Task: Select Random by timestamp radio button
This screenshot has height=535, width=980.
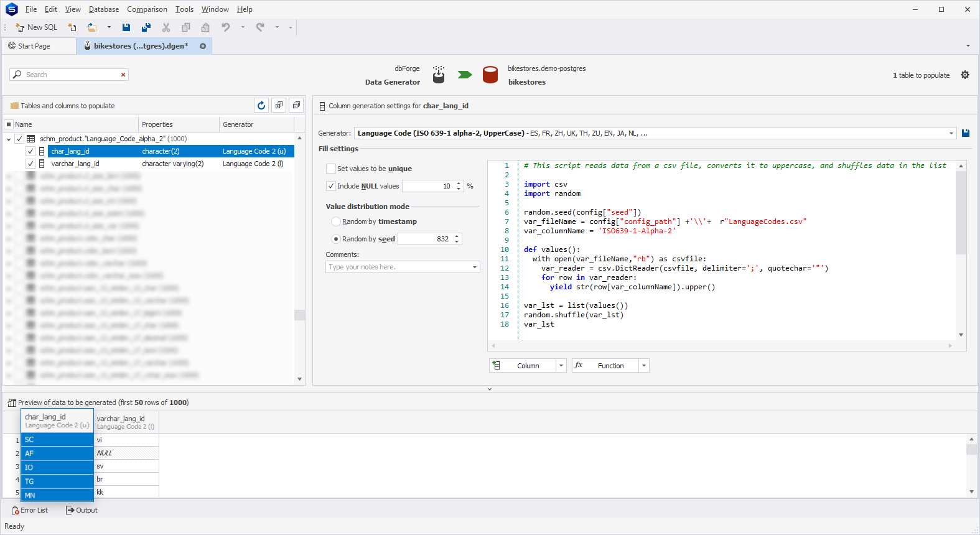Action: tap(336, 221)
